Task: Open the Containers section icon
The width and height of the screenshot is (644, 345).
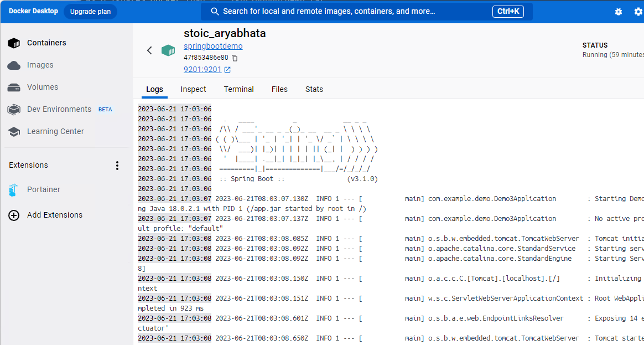Action: pyautogui.click(x=14, y=43)
